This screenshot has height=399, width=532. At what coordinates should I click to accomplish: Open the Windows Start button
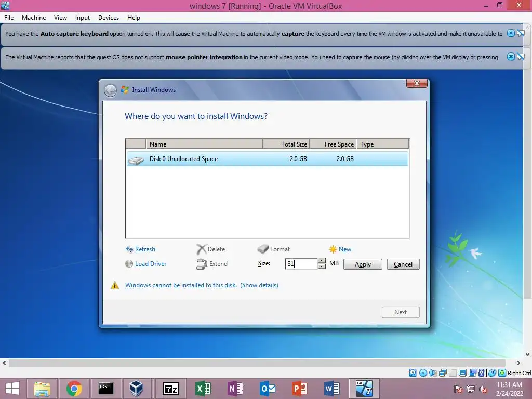[12, 389]
